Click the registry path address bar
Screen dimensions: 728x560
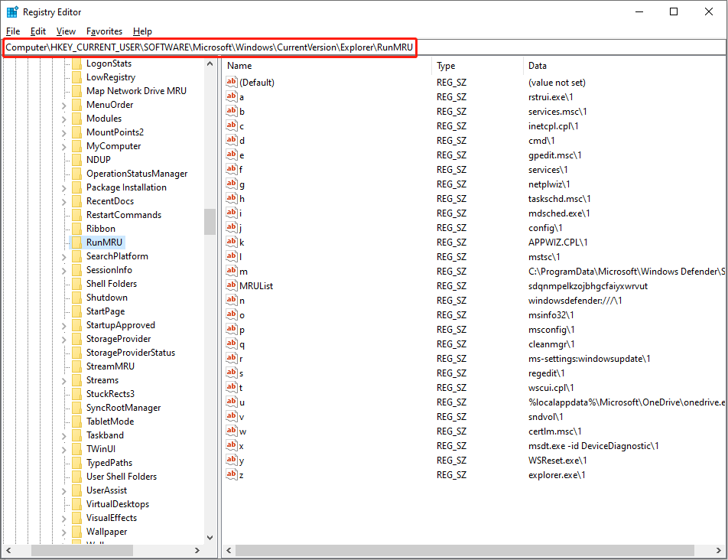pos(364,47)
